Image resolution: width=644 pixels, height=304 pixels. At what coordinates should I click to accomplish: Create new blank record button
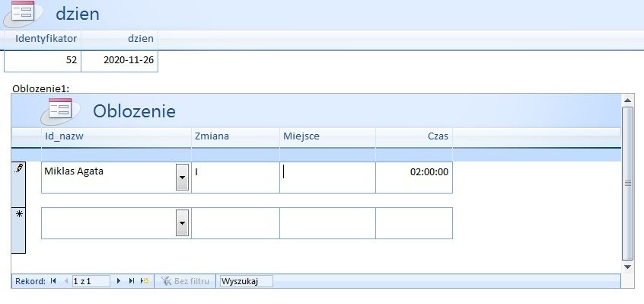coord(145,281)
